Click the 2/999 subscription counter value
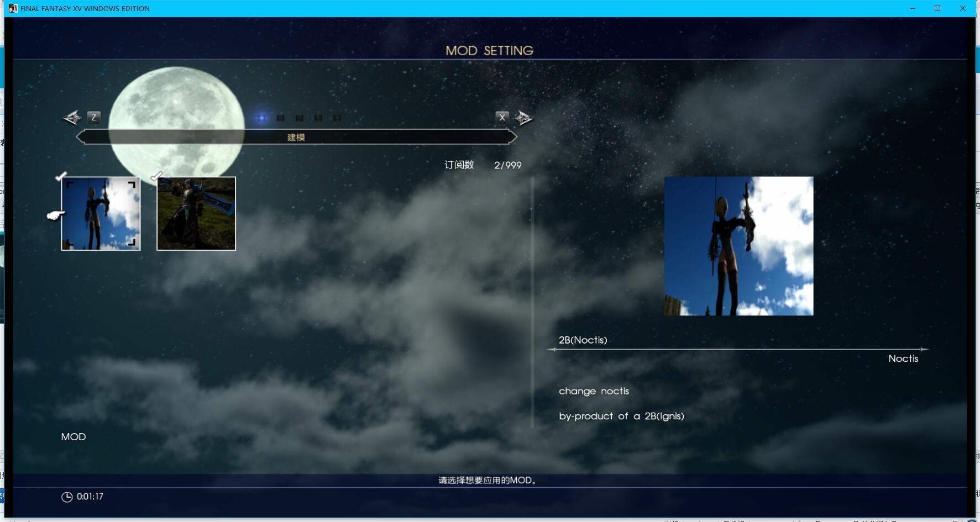This screenshot has height=522, width=980. pos(507,165)
